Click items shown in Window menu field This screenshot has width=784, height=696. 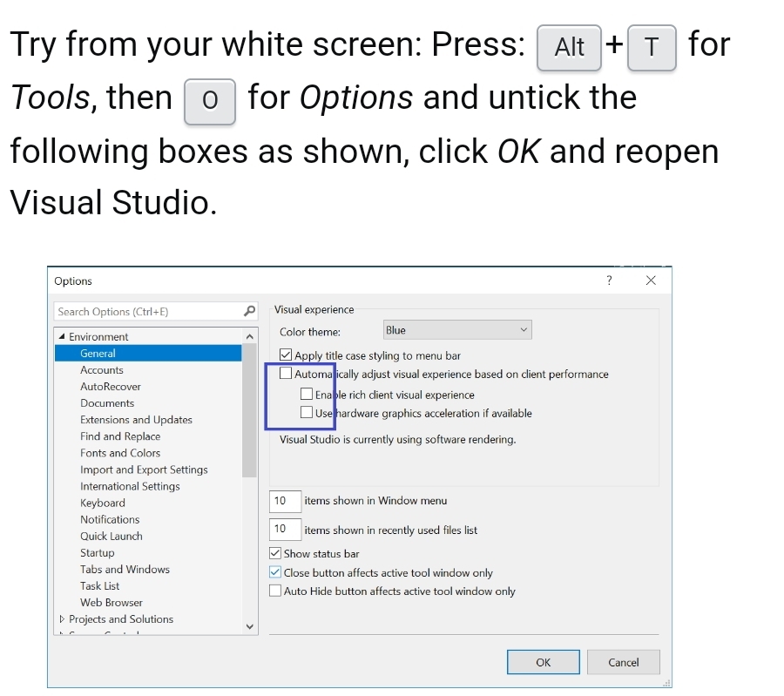point(285,501)
